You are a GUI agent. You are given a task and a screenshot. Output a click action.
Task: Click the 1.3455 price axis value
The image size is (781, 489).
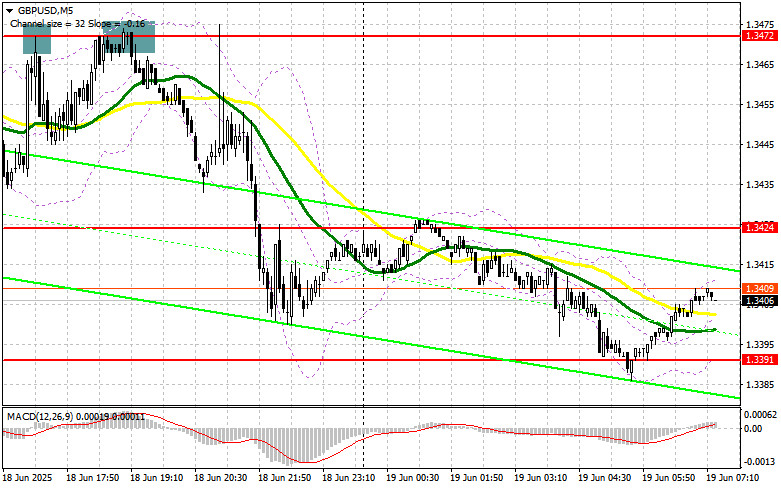761,104
